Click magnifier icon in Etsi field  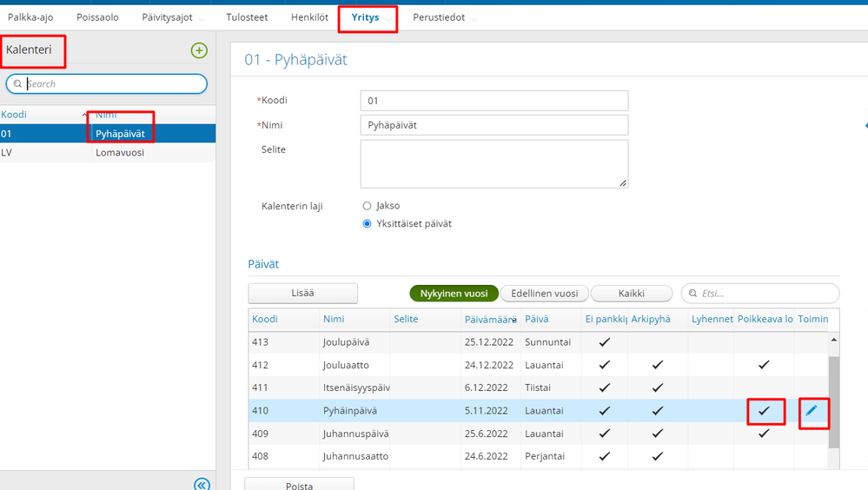point(692,294)
